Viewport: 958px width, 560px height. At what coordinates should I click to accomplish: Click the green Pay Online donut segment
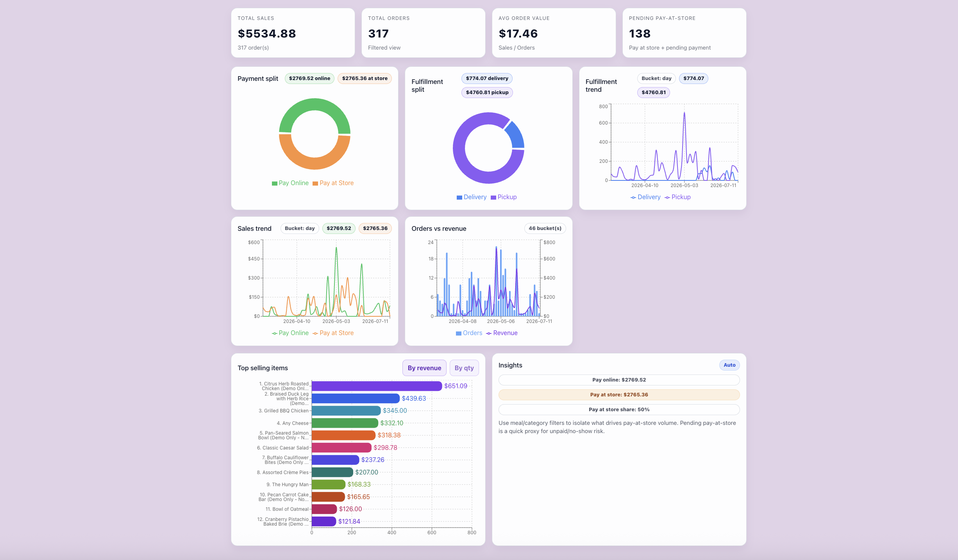(x=315, y=105)
